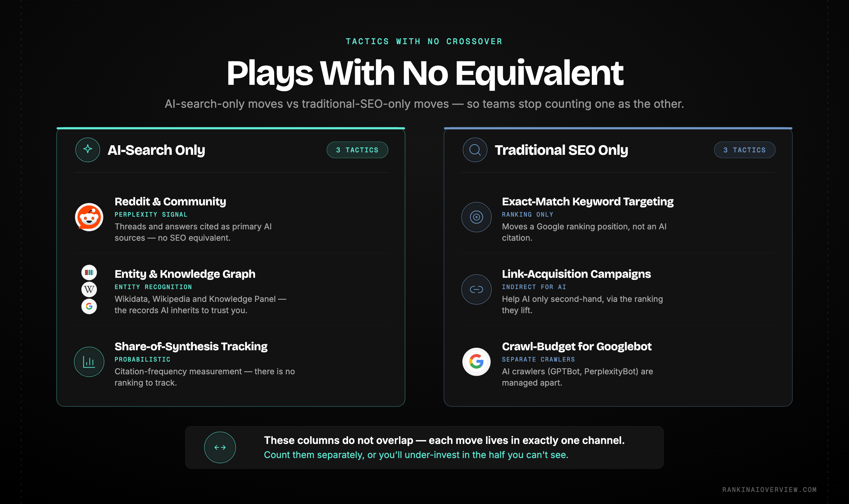The width and height of the screenshot is (849, 504).
Task: Click the description mentioning GPTBot, PerplexityBot
Action: click(x=578, y=377)
